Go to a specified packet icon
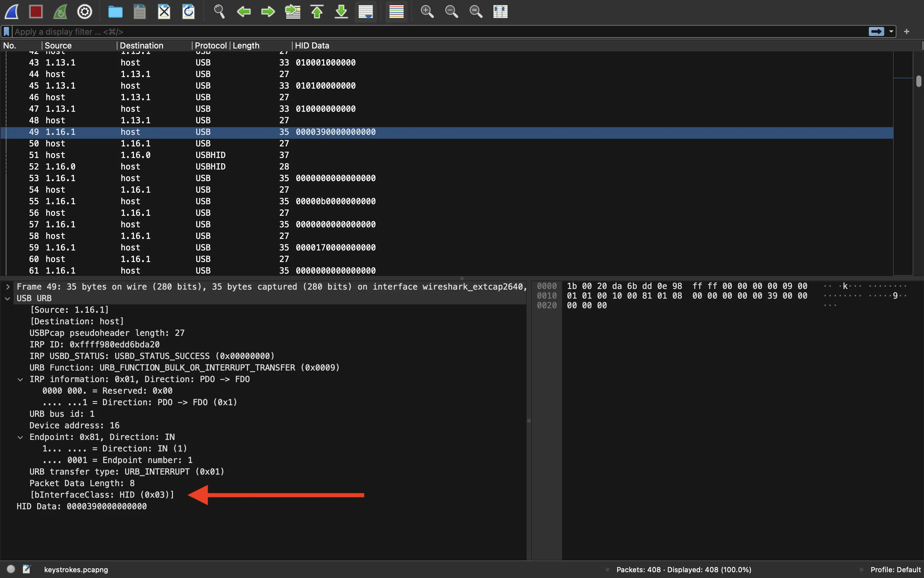 (293, 12)
